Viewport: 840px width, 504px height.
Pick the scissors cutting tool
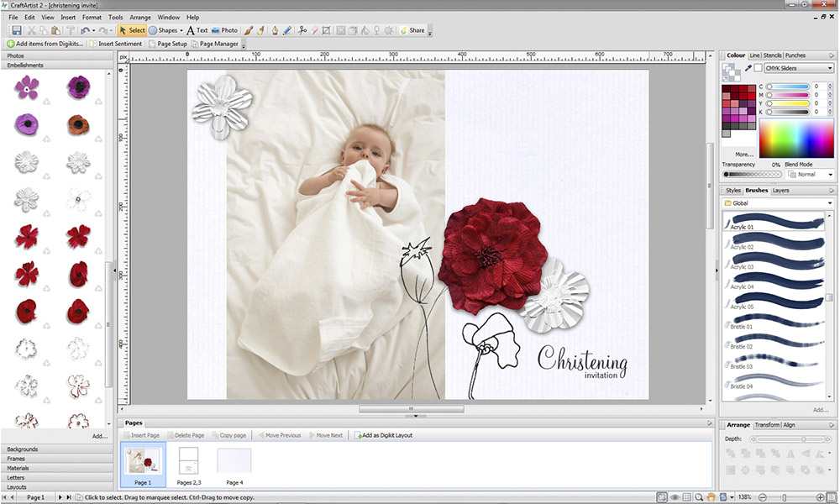[x=302, y=30]
